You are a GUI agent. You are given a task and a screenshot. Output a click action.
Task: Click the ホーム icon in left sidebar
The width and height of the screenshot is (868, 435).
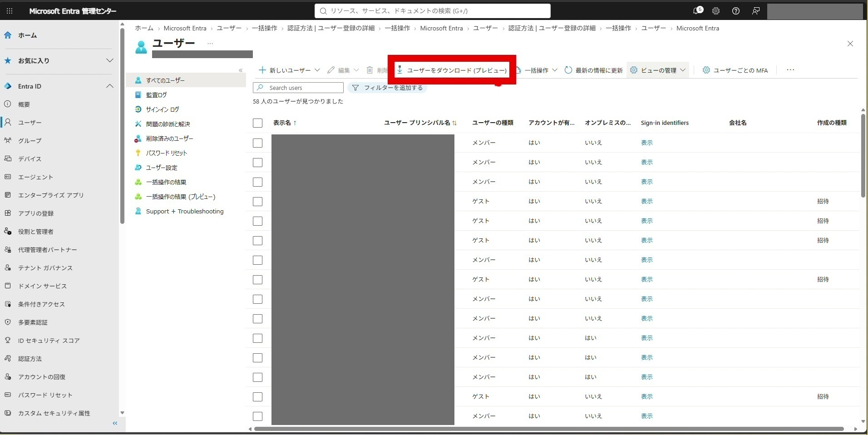(8, 35)
